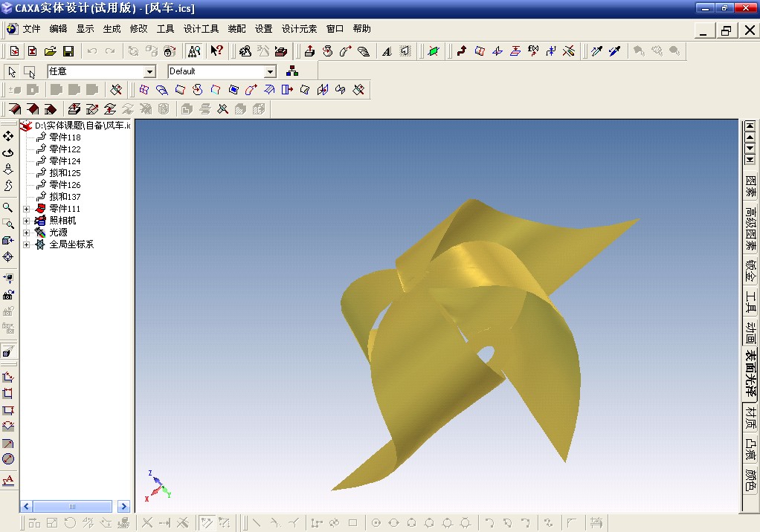Open the 设计工具 menu
The height and width of the screenshot is (532, 760).
(201, 28)
